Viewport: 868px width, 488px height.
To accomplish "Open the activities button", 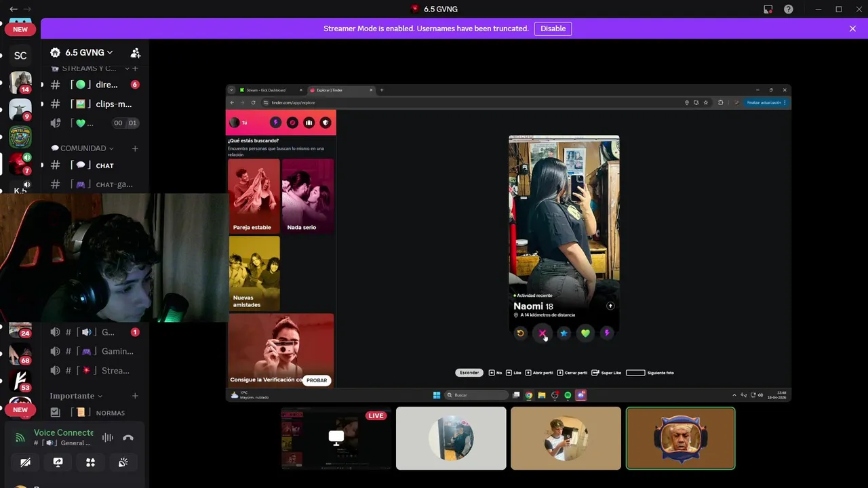I will (x=90, y=462).
